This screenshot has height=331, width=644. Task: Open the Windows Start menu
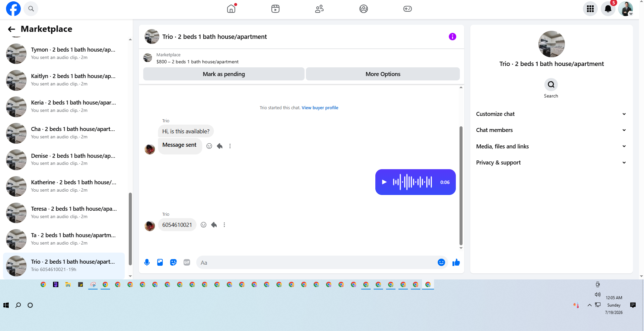[6, 305]
